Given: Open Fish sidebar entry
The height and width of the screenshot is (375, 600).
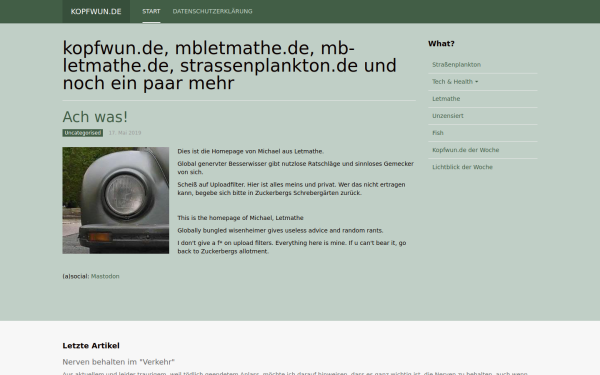Looking at the screenshot, I should 483,133.
